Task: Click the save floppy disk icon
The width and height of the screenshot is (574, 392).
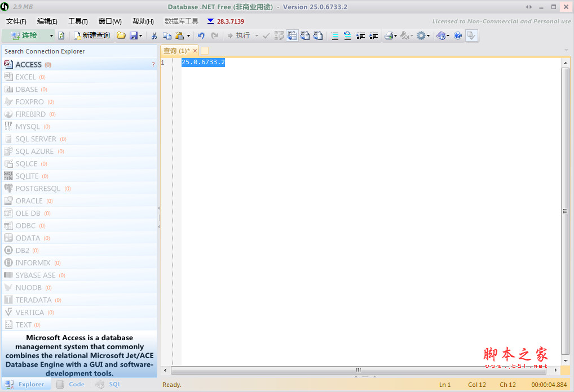Action: pyautogui.click(x=134, y=35)
